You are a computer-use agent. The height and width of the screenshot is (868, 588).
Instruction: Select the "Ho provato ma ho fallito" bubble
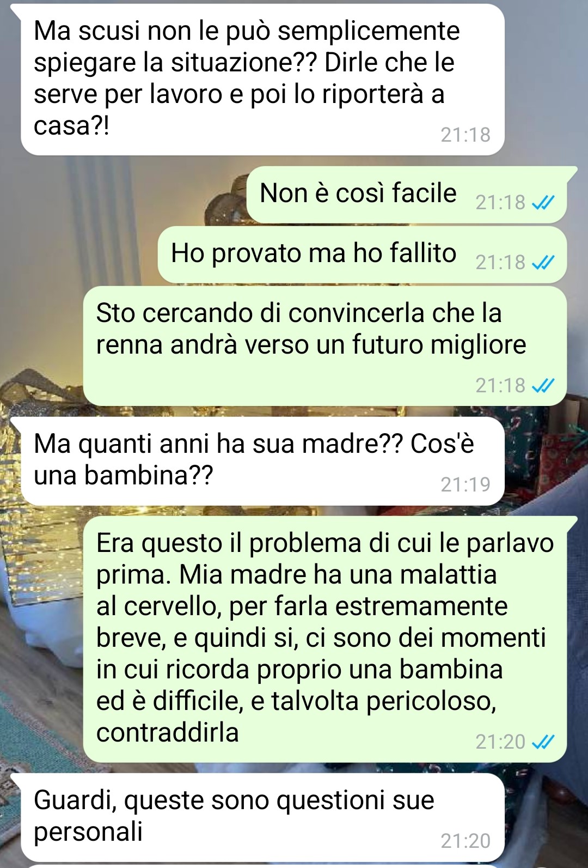click(x=362, y=255)
